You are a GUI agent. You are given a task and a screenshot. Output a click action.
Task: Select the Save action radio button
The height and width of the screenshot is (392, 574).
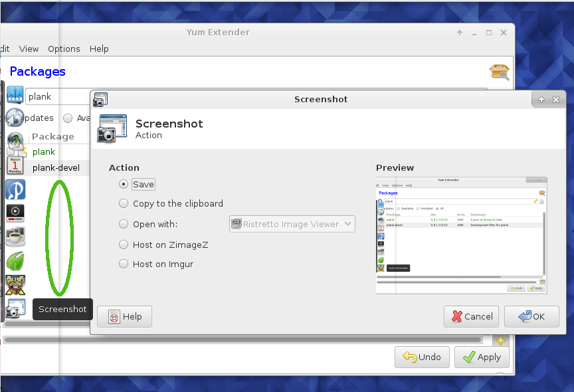point(124,184)
